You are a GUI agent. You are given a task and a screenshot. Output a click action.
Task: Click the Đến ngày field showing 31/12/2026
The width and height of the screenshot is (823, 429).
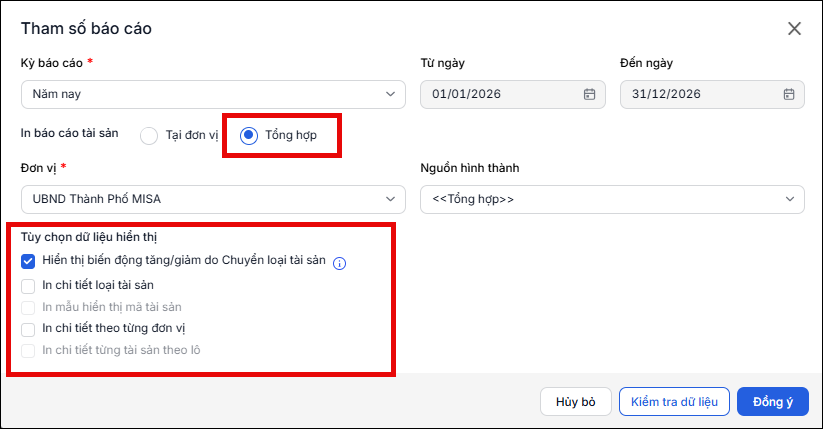point(712,95)
